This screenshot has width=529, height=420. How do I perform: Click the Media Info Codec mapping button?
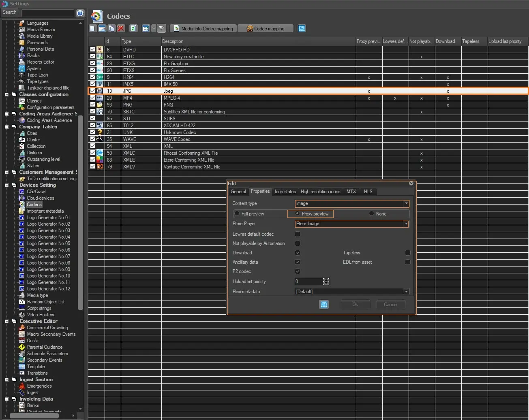click(203, 28)
